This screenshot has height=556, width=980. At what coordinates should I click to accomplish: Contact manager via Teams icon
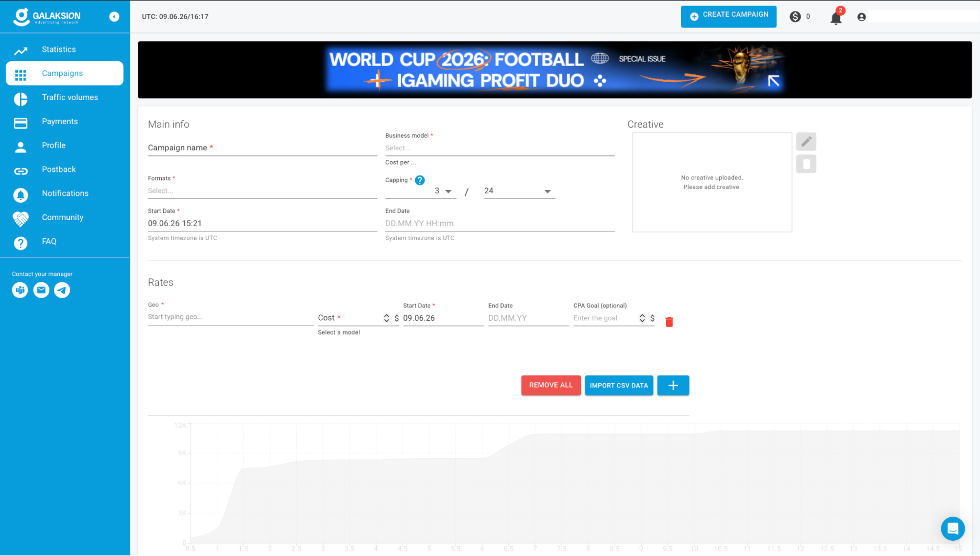[20, 290]
